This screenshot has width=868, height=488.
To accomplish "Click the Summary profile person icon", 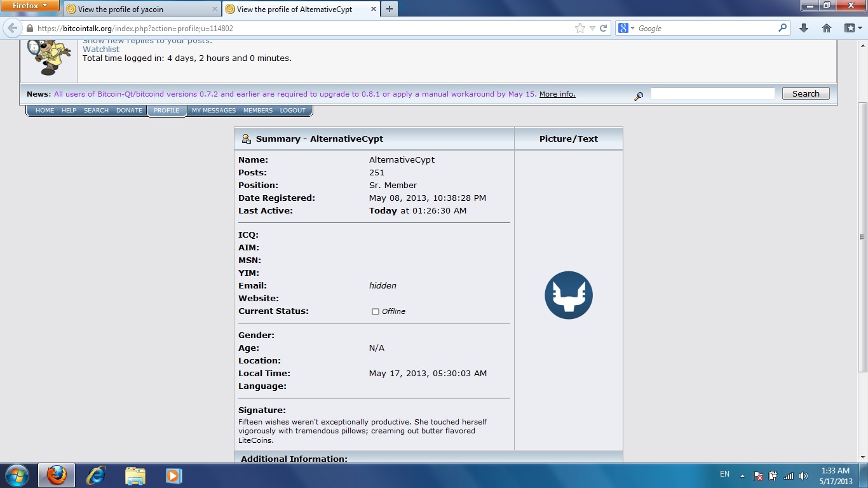I will pos(247,139).
